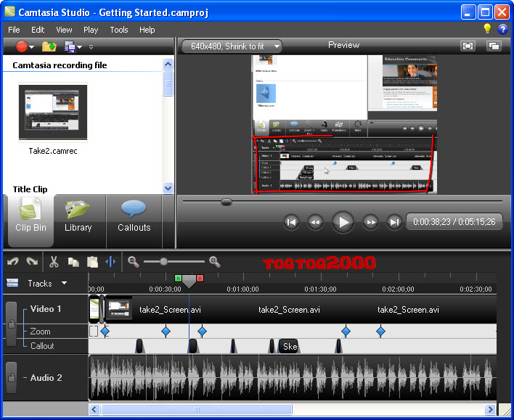Click the timeline zoom-in magnifier
This screenshot has height=420, width=514.
pyautogui.click(x=215, y=261)
